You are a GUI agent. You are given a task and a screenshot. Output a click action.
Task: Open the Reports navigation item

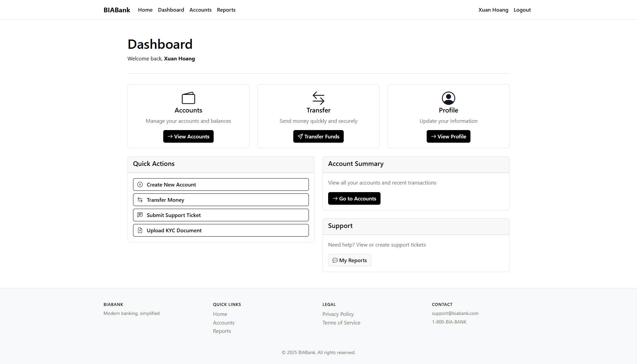click(226, 10)
